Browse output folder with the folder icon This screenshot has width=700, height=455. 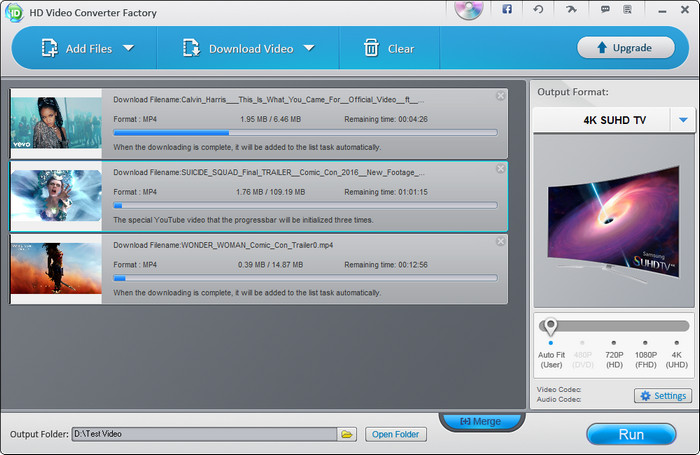coord(346,434)
